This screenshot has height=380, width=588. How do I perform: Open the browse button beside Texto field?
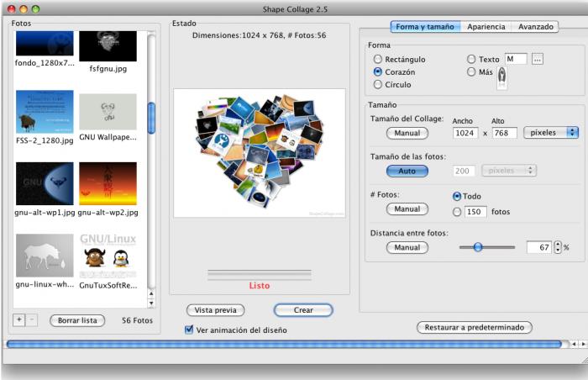(538, 59)
